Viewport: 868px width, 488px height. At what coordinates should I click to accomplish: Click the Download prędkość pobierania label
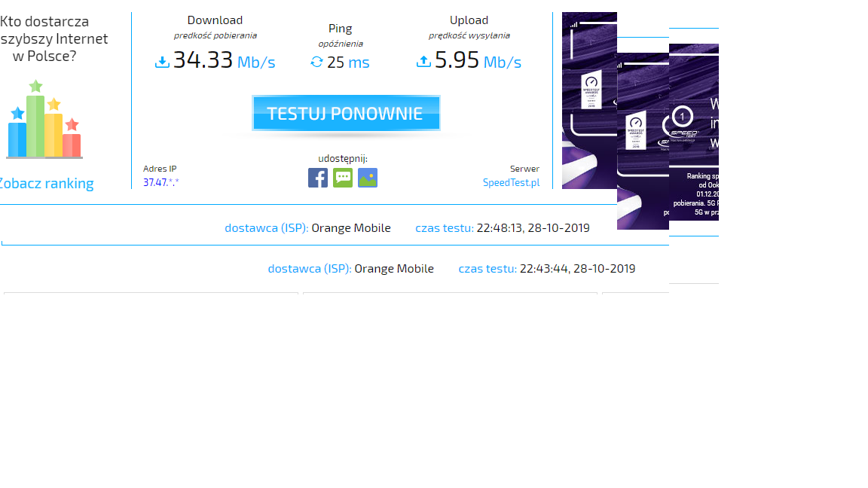215,27
